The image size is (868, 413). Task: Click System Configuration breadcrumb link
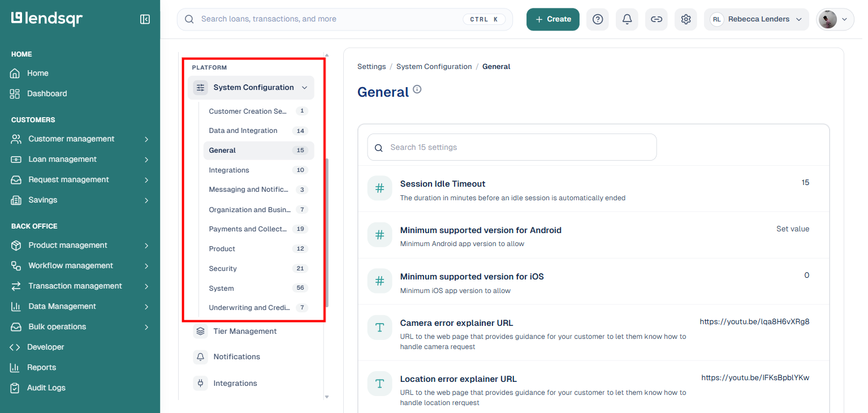coord(434,67)
